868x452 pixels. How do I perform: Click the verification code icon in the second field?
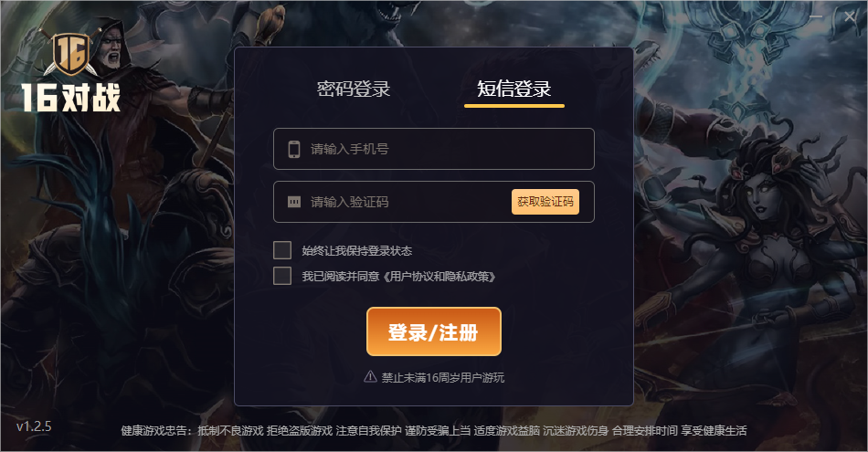pos(294,202)
